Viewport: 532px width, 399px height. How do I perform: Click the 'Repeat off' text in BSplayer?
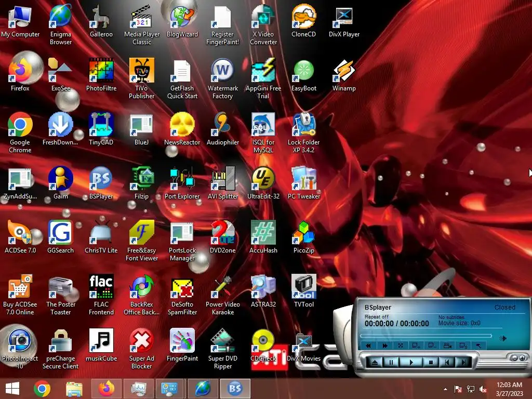point(377,316)
